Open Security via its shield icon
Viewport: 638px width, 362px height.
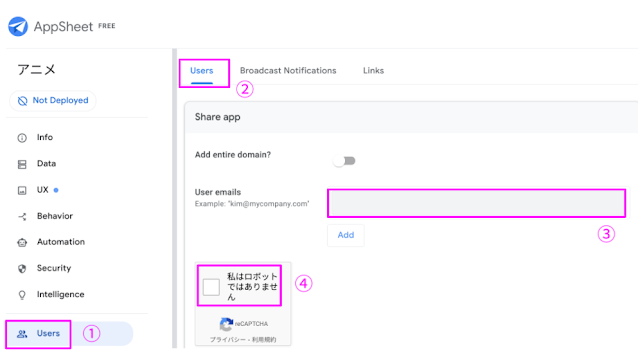coord(22,268)
